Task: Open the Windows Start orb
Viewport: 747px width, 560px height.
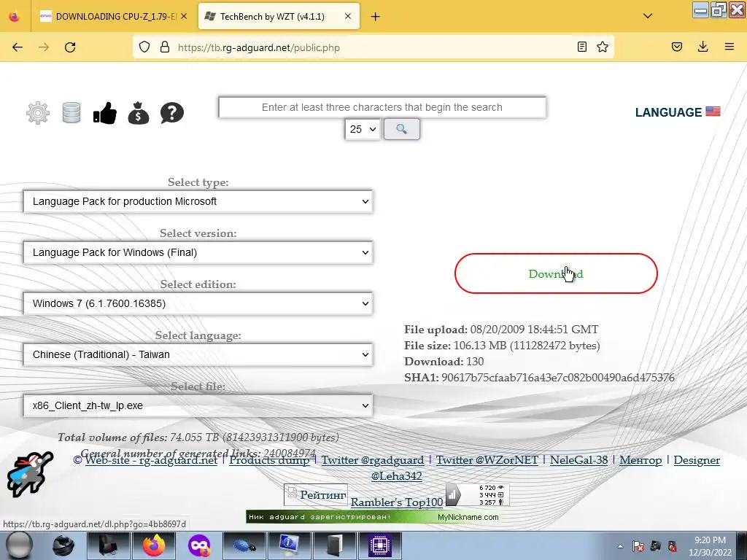Action: click(x=19, y=545)
